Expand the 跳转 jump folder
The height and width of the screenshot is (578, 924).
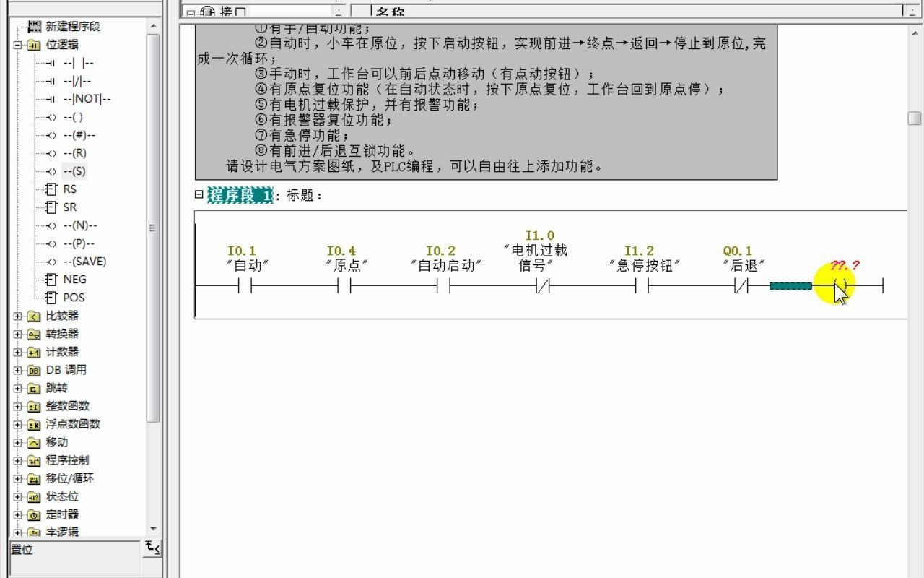(17, 388)
